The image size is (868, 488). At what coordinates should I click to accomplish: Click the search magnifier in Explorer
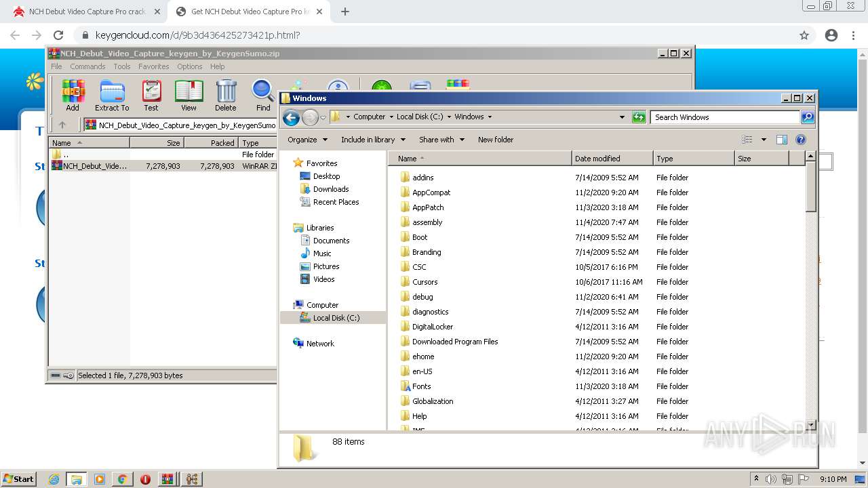pyautogui.click(x=807, y=117)
